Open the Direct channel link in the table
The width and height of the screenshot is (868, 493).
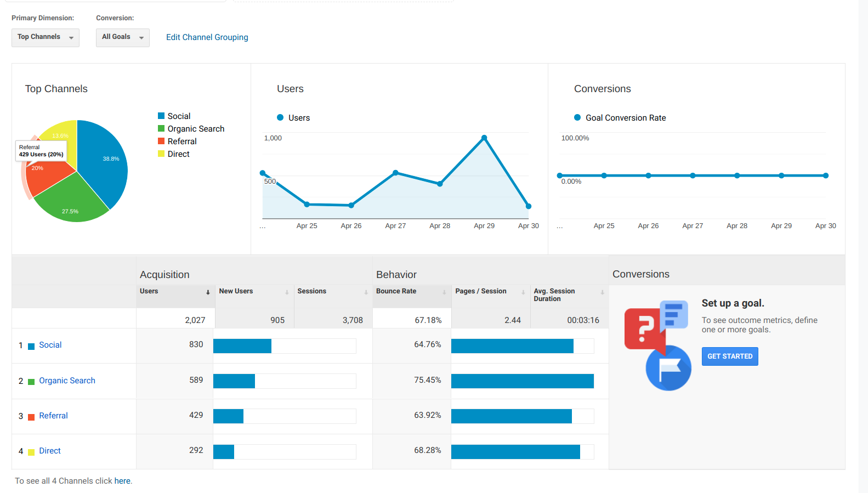click(x=50, y=451)
